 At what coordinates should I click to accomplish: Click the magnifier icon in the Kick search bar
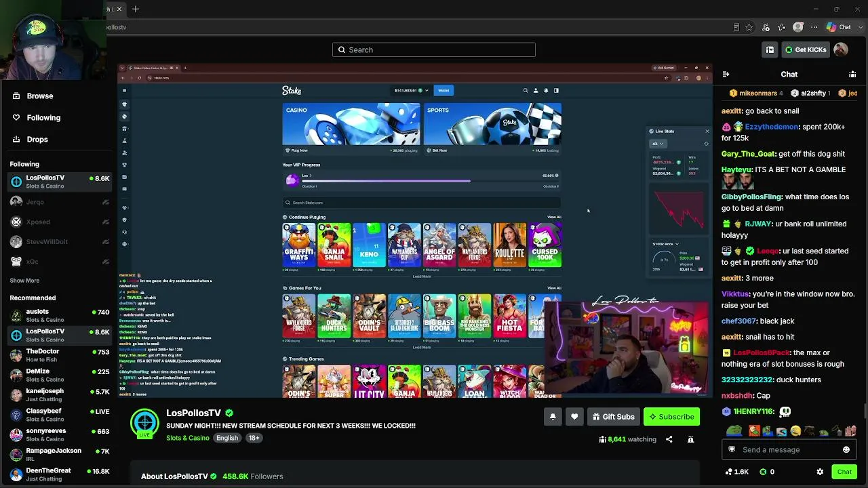coord(342,49)
